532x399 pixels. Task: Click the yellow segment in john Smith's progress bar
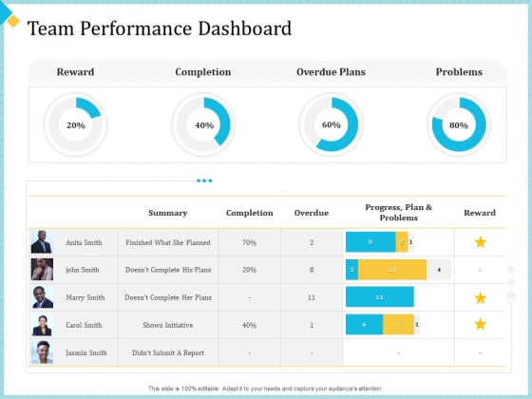[392, 270]
